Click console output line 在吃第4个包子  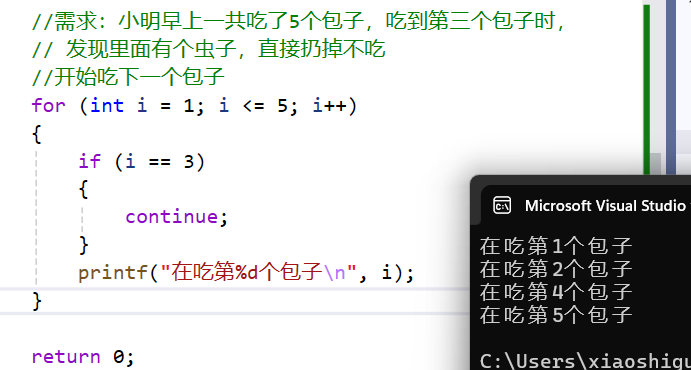[x=556, y=292]
